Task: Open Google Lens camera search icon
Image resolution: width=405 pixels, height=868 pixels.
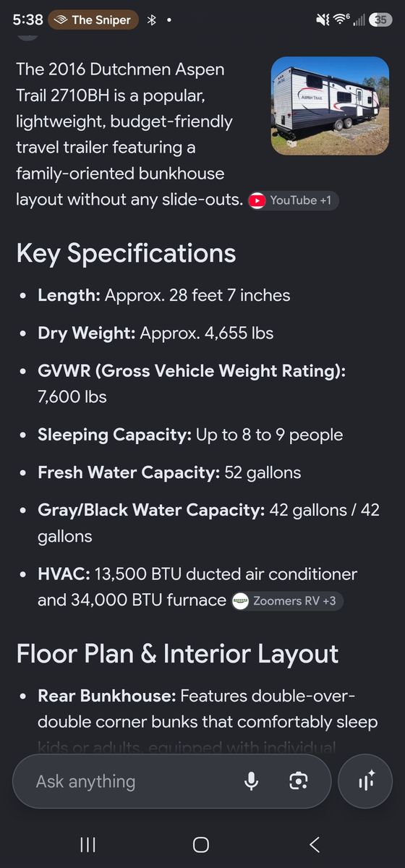Action: pyautogui.click(x=299, y=781)
